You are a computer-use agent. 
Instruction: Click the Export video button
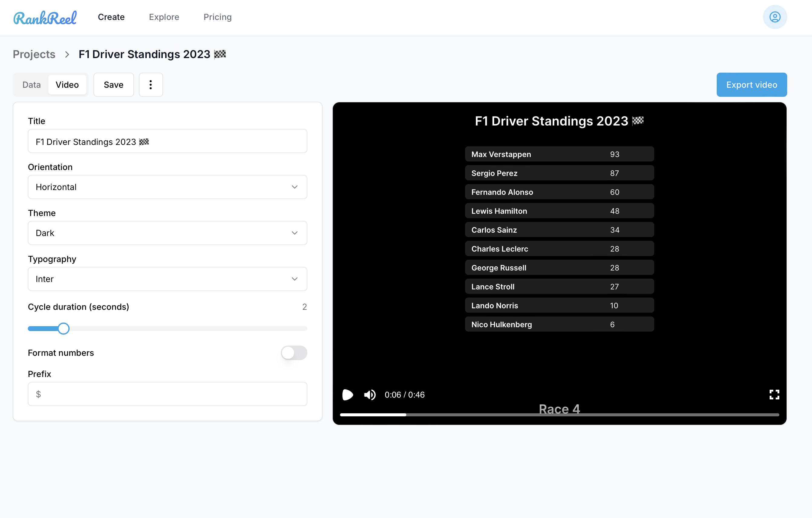click(751, 85)
